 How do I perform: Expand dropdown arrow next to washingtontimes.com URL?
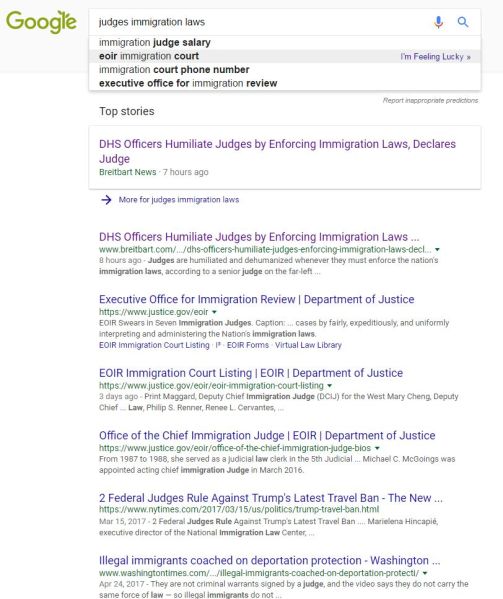[425, 573]
